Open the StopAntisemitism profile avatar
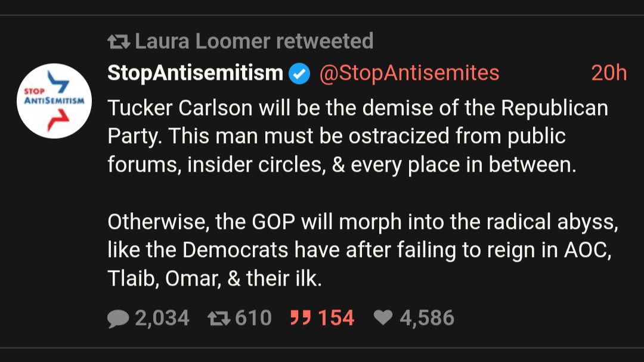 click(x=54, y=101)
